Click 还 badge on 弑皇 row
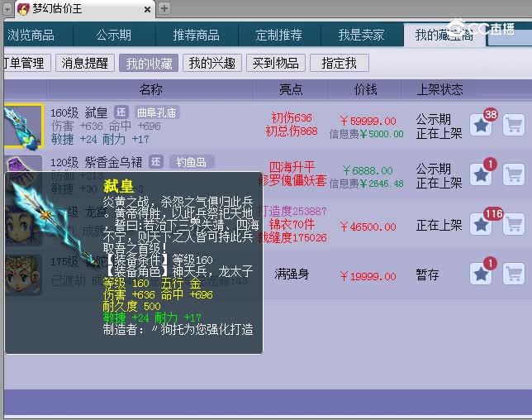Image resolution: width=532 pixels, height=420 pixels. (121, 112)
